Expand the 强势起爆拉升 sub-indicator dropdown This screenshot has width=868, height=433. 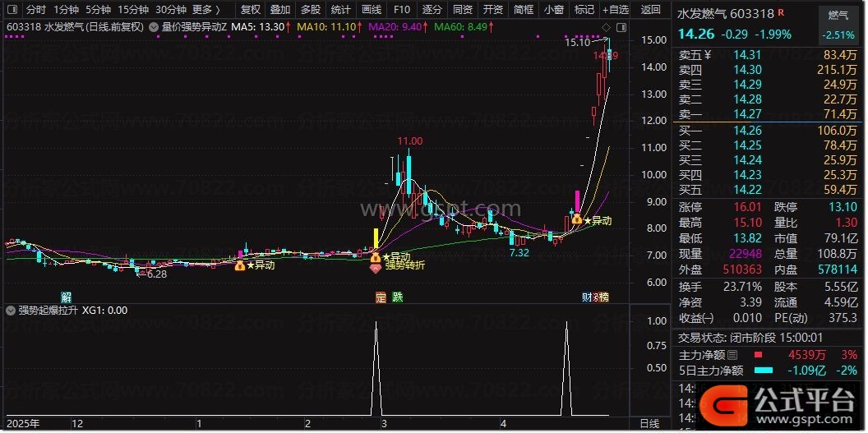pos(10,311)
